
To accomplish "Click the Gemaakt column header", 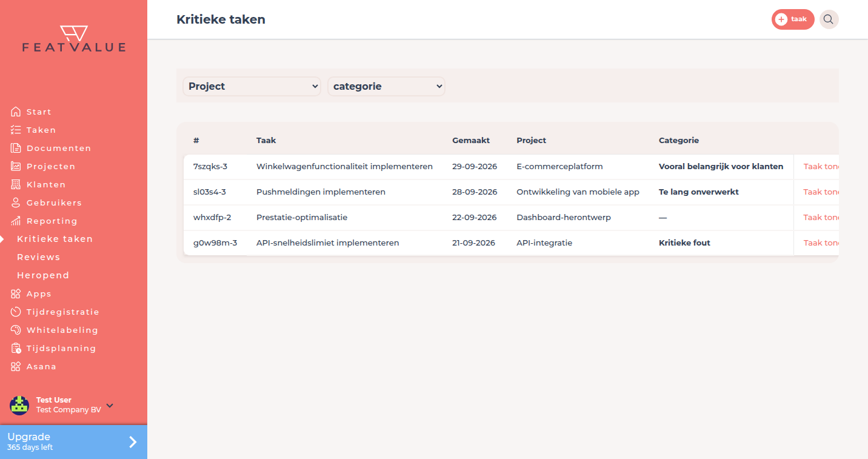I will click(471, 140).
